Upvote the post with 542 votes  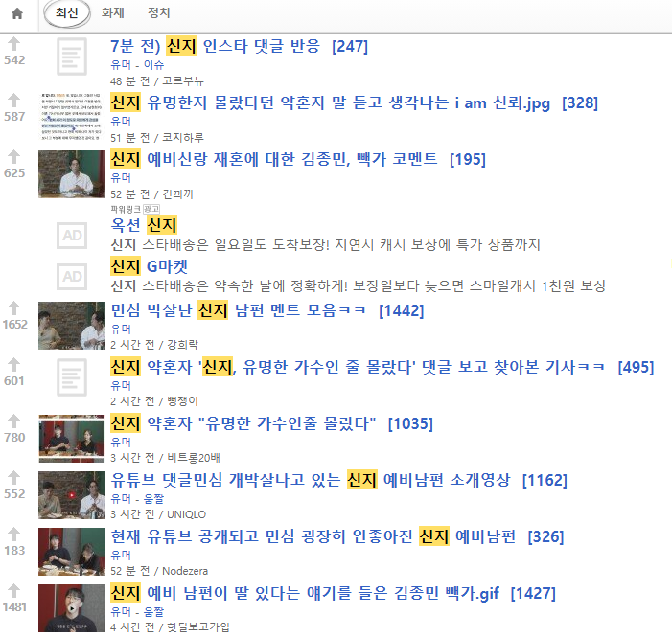pyautogui.click(x=14, y=44)
